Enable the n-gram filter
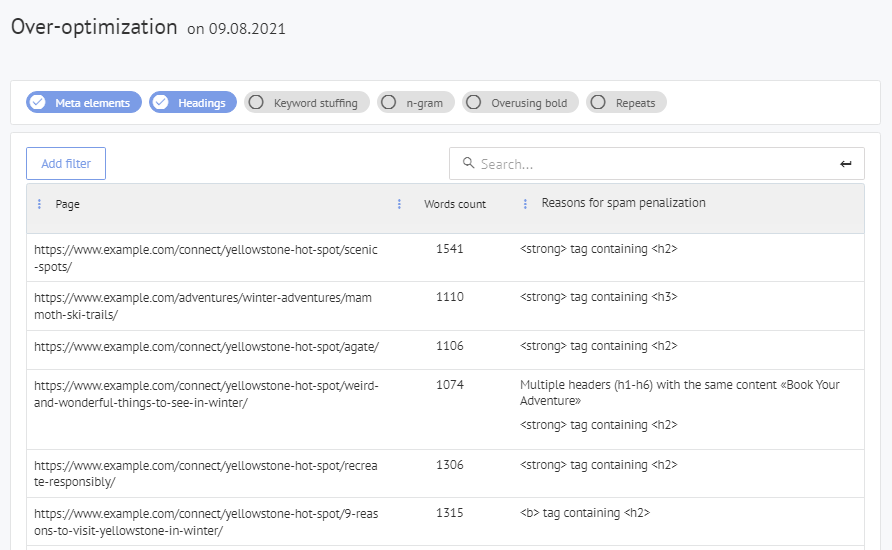The height and width of the screenshot is (550, 892). coord(416,103)
